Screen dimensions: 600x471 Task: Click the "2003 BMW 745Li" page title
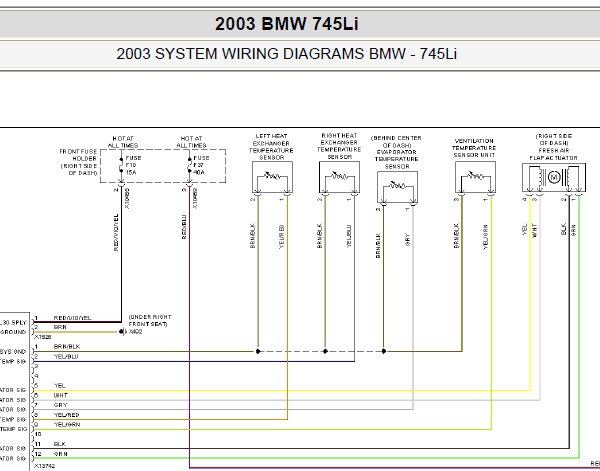[x=287, y=24]
